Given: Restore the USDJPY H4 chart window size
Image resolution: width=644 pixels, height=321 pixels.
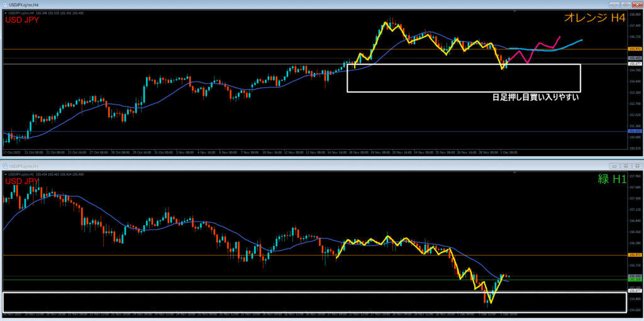Looking at the screenshot, I should coord(626,4).
